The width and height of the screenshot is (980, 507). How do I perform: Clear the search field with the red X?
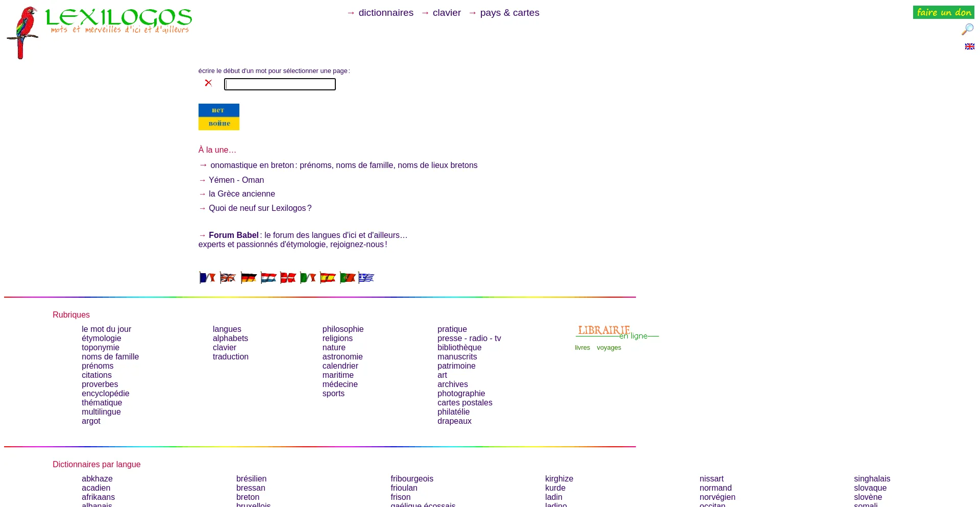tap(208, 83)
